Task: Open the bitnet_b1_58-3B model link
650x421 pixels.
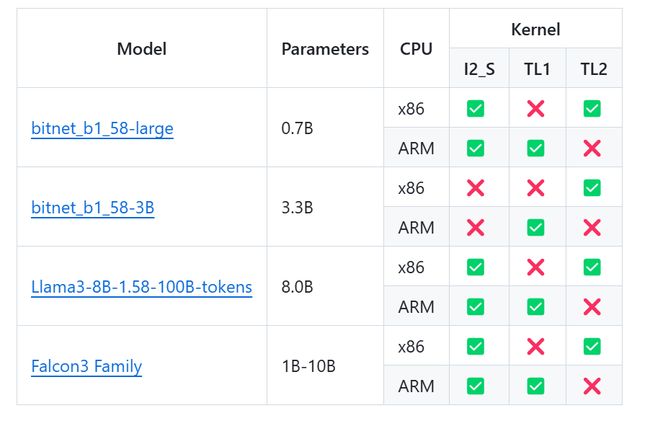Action: pos(92,208)
